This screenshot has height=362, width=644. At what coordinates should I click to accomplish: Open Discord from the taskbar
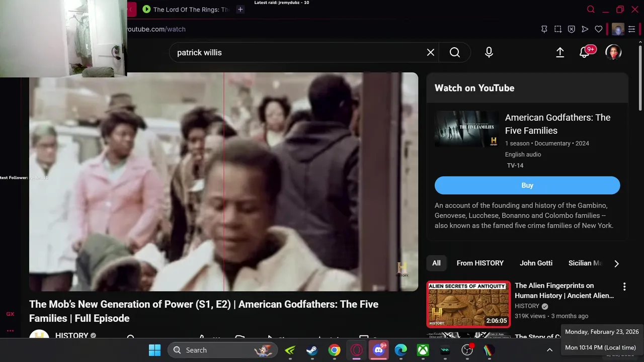tap(378, 350)
